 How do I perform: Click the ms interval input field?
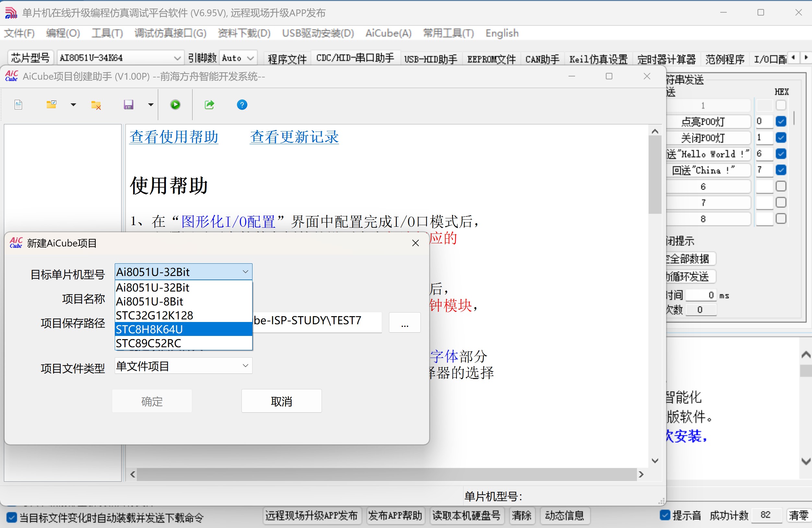(x=701, y=295)
